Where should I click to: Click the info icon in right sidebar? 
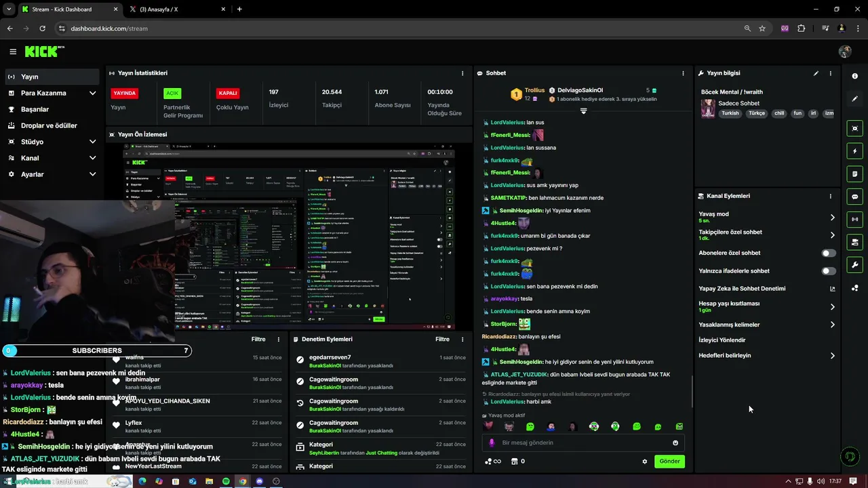point(854,76)
